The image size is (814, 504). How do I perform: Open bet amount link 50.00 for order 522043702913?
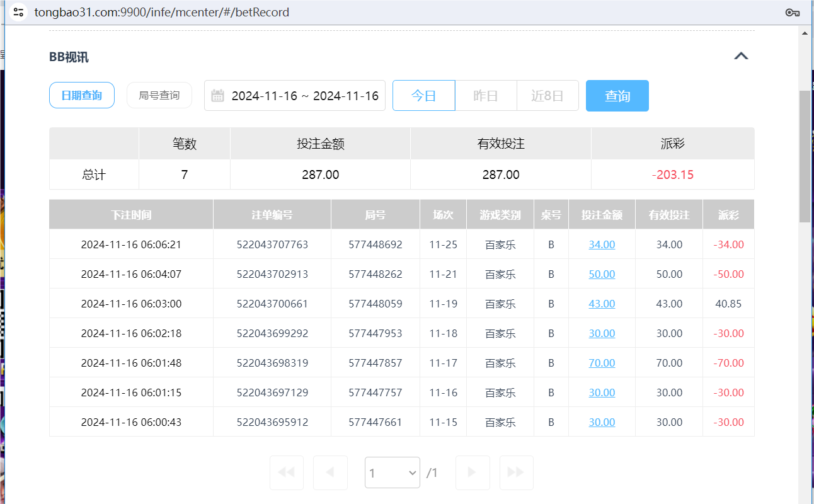(602, 273)
